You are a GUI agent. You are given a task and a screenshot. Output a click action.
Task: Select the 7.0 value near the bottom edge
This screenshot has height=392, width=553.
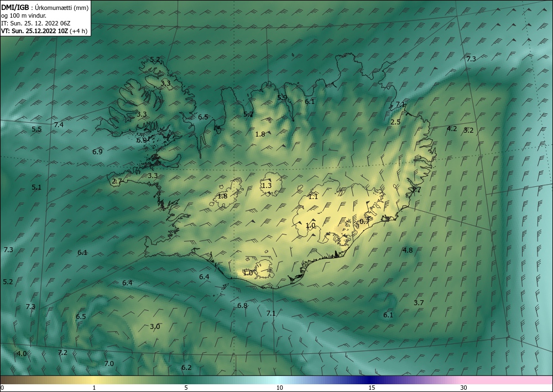pyautogui.click(x=109, y=363)
